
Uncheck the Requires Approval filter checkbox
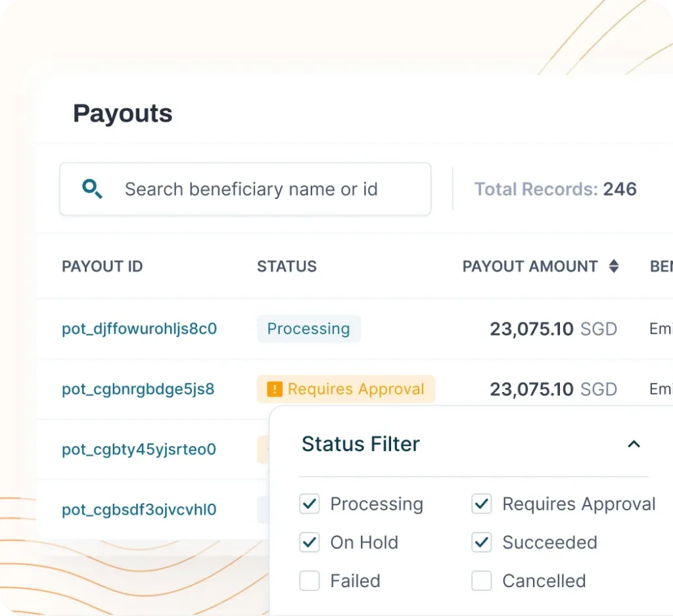click(x=482, y=504)
